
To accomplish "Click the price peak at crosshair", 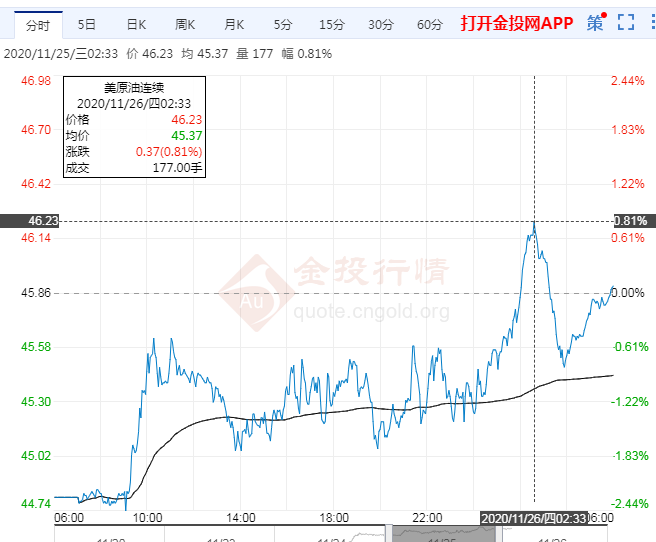I will (534, 221).
